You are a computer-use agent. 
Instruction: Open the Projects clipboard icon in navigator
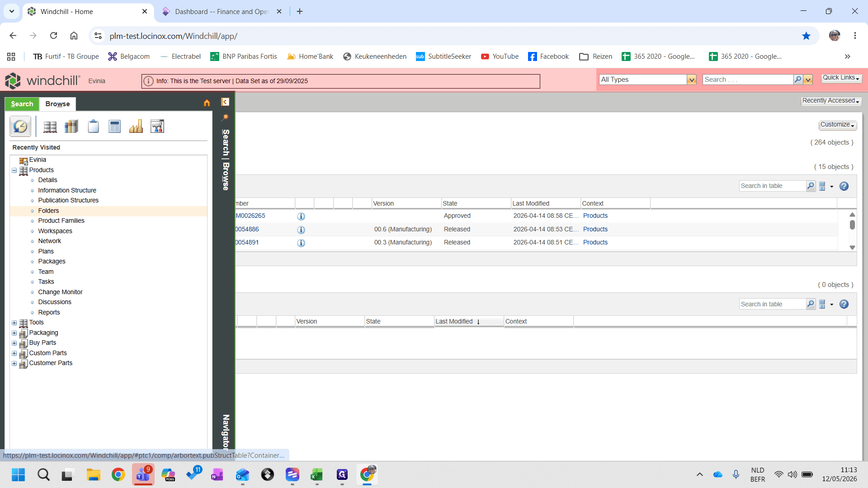(93, 127)
